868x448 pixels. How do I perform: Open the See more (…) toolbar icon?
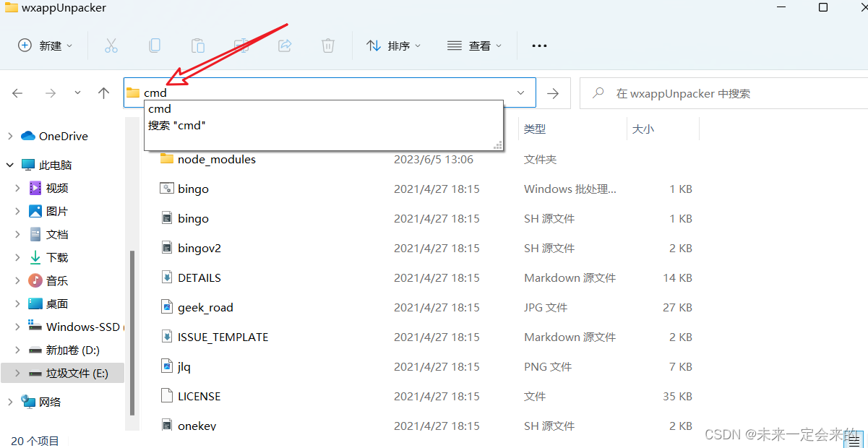539,45
